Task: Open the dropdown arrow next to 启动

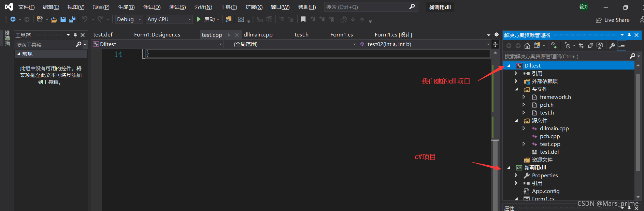Action: pyautogui.click(x=218, y=19)
